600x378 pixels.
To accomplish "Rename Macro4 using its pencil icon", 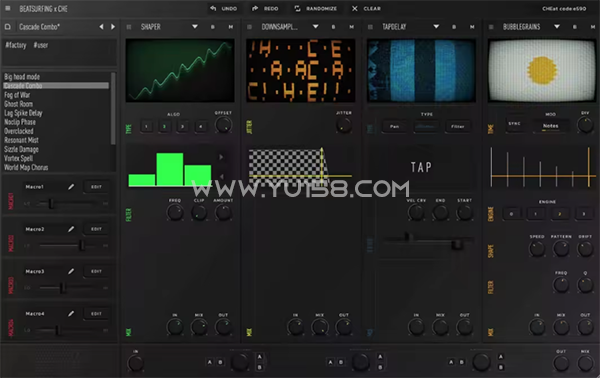I will point(71,313).
